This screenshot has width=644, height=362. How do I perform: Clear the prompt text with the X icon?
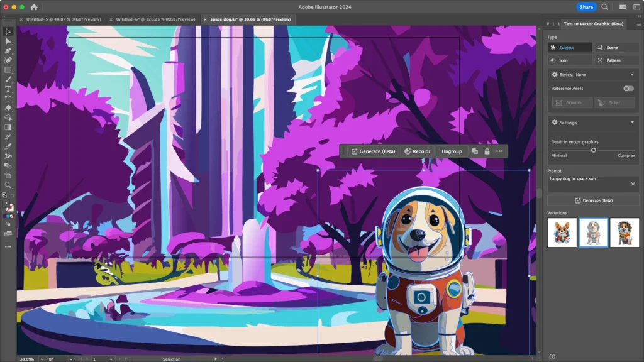tap(633, 184)
